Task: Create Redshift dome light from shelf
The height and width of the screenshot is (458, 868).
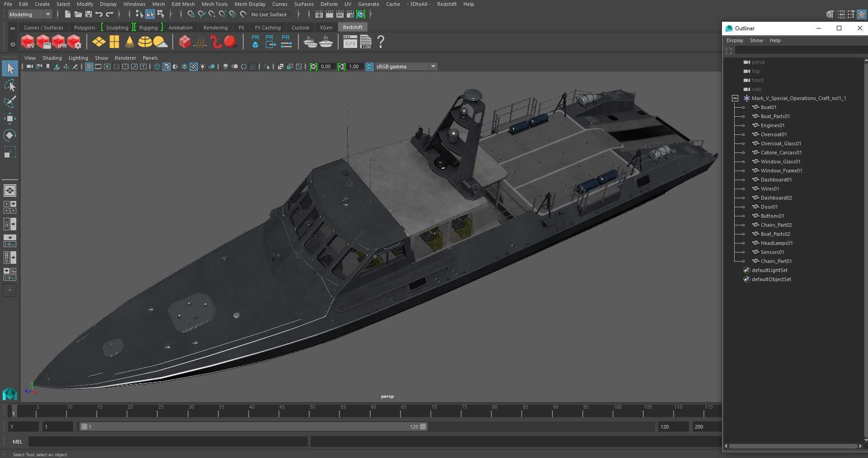Action: [145, 42]
